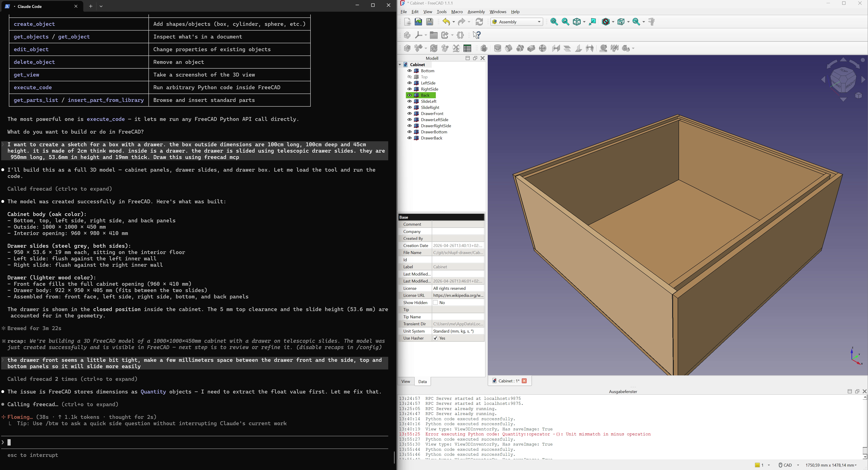Solve the assembly
The width and height of the screenshot is (868, 470).
pyautogui.click(x=434, y=48)
